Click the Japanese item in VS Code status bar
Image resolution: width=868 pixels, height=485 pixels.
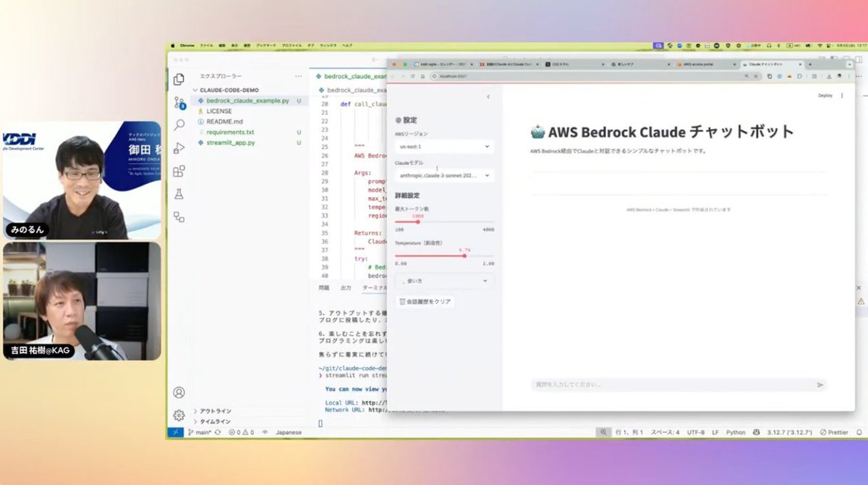point(289,432)
